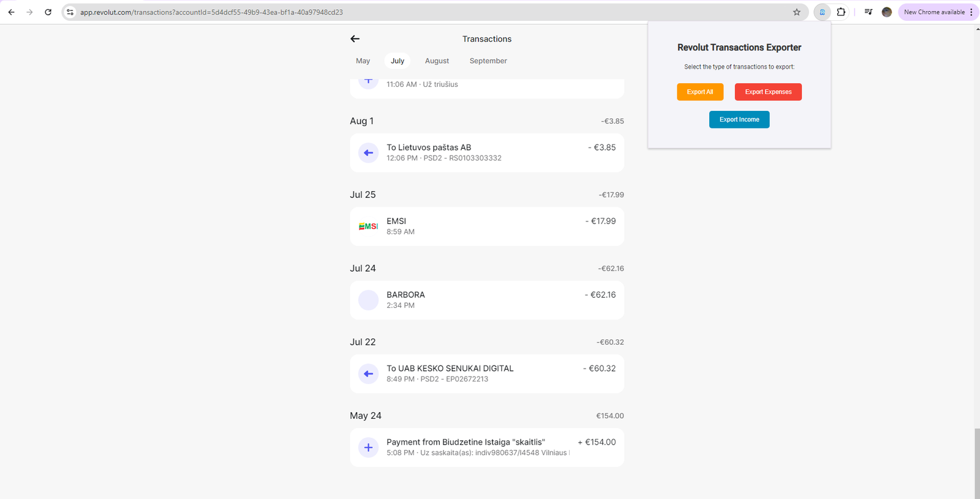Click the 11:06 AM · Už triušius detail

point(422,84)
